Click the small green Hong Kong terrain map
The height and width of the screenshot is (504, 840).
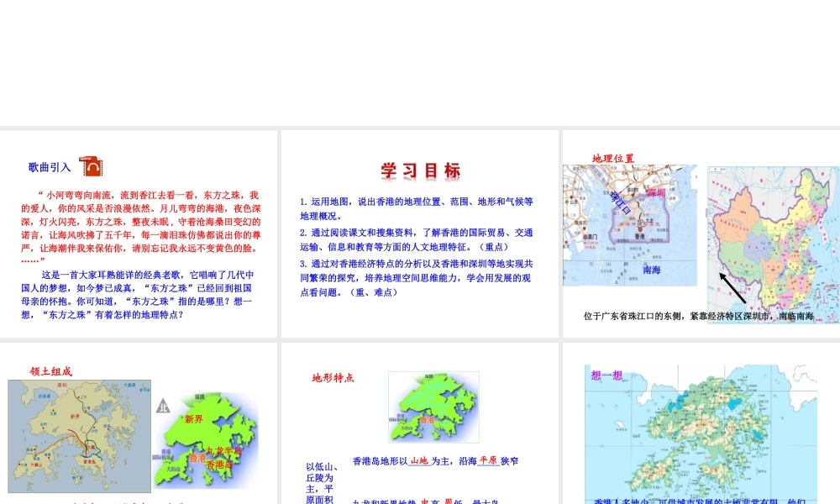click(x=433, y=407)
